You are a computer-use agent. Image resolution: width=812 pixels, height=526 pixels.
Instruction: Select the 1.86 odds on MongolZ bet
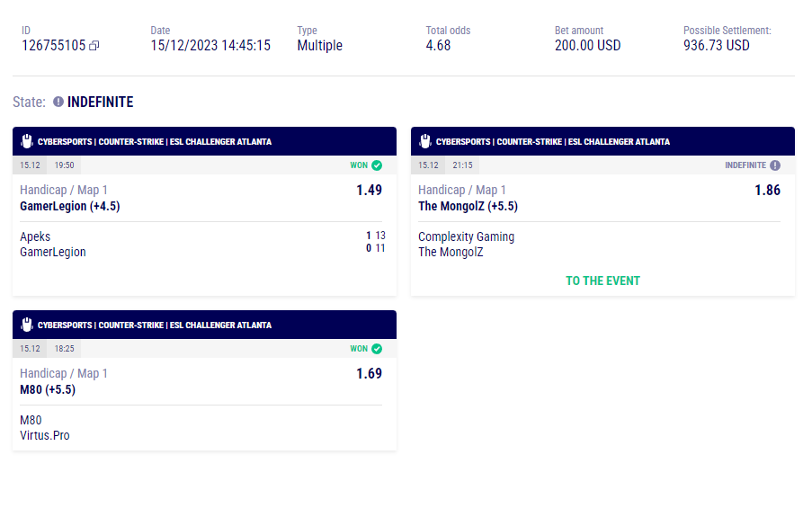tap(767, 190)
